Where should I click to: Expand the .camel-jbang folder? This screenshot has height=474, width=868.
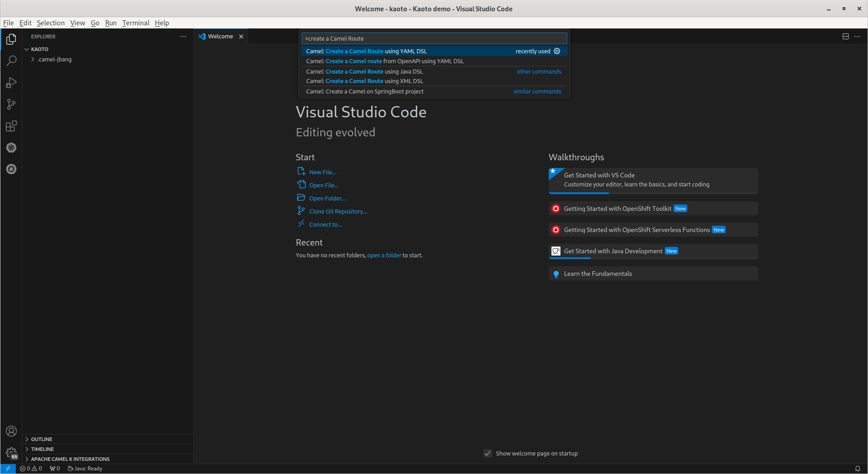coord(33,59)
